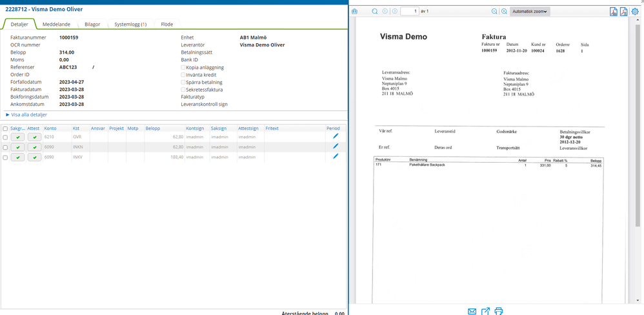
Task: Click the invoice number 1000159 value
Action: pos(68,38)
